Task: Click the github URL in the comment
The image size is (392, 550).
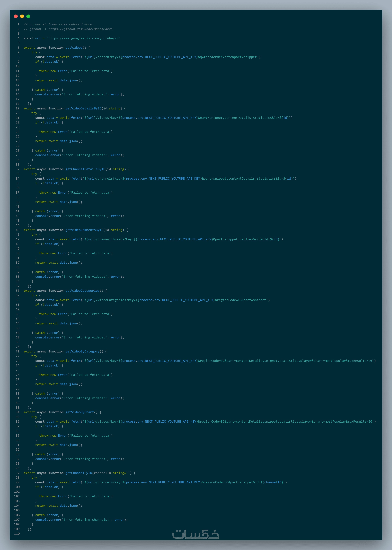Action: coord(80,29)
